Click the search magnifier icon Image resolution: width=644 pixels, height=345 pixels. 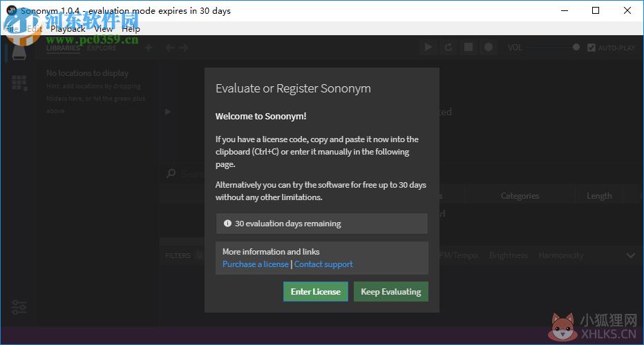pyautogui.click(x=171, y=173)
